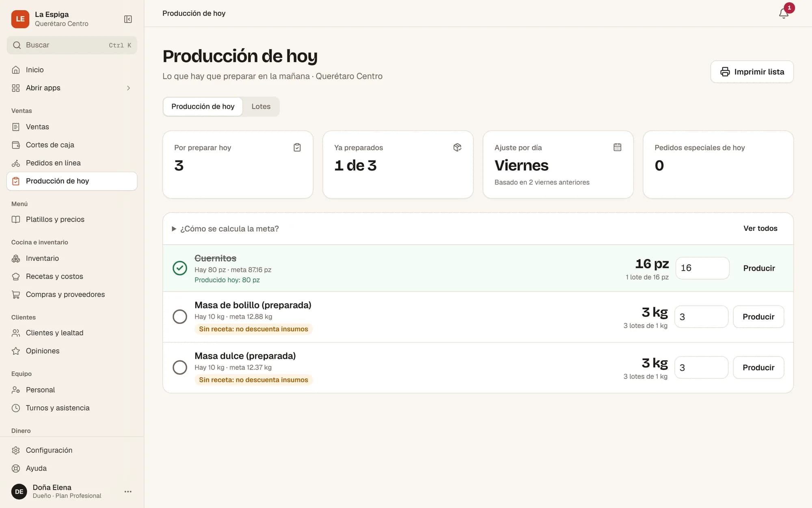Click Ver todos link
Screen dimensions: 812x508
pyautogui.click(x=760, y=228)
